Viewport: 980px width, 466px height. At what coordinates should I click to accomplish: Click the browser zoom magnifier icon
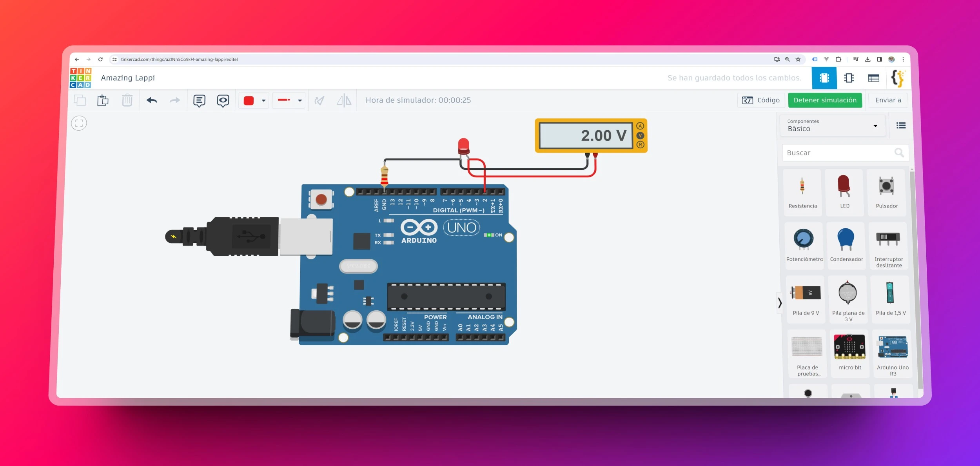[x=787, y=59]
